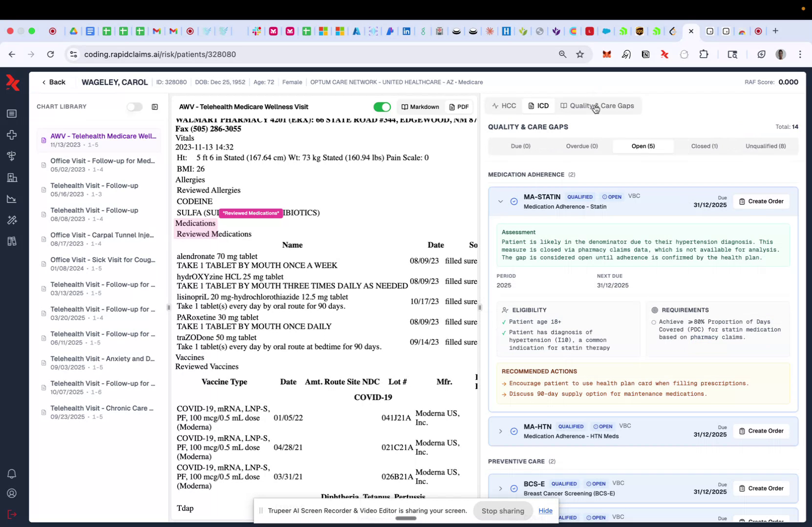Image resolution: width=812 pixels, height=527 pixels.
Task: Expand the MA-HTN medication adherence card
Action: (500, 431)
